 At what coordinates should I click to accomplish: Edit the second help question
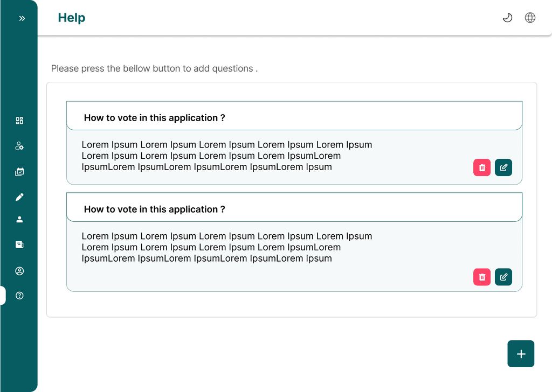pos(503,277)
